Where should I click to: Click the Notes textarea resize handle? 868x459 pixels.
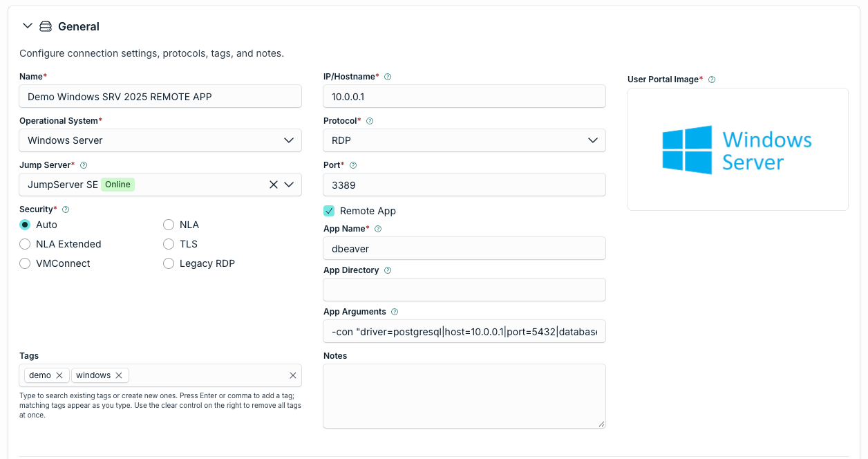point(601,424)
